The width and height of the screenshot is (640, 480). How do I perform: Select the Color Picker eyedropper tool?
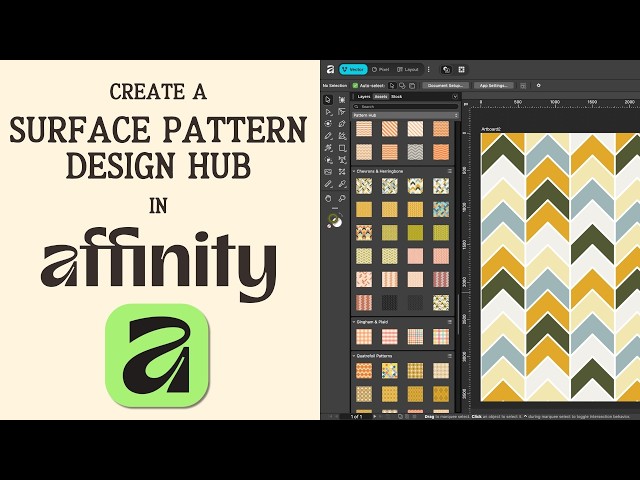[x=342, y=184]
